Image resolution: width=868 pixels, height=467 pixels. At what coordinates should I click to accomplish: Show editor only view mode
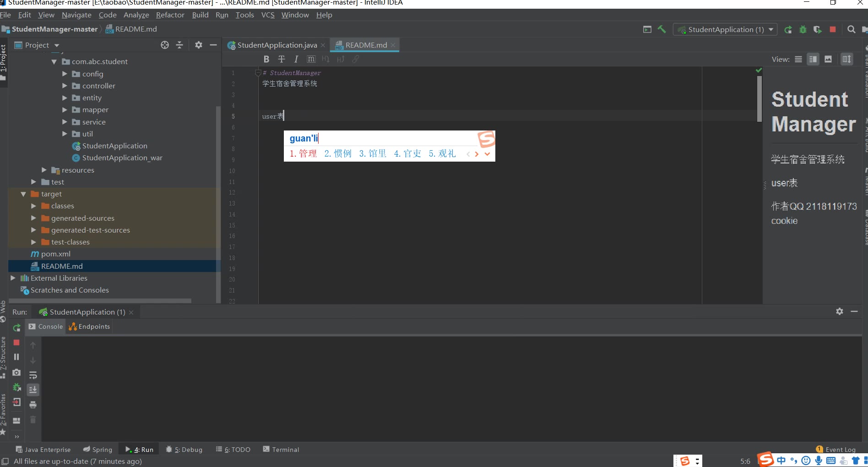point(798,59)
